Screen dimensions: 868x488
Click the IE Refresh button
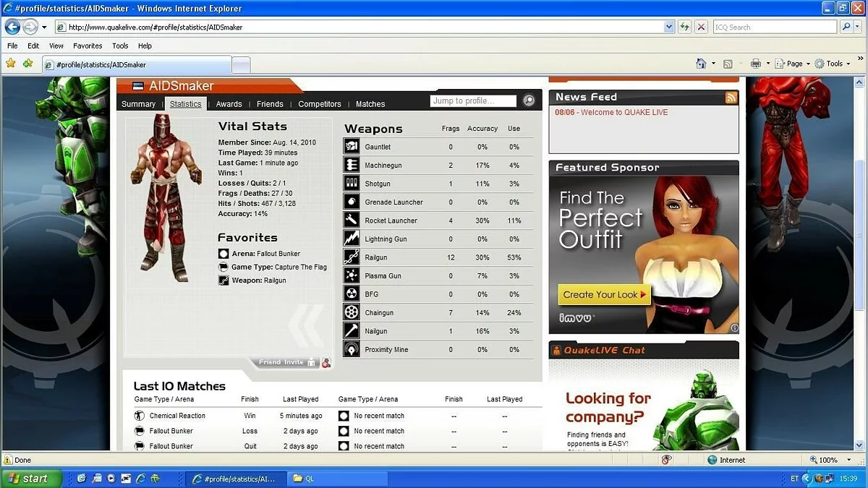point(684,27)
